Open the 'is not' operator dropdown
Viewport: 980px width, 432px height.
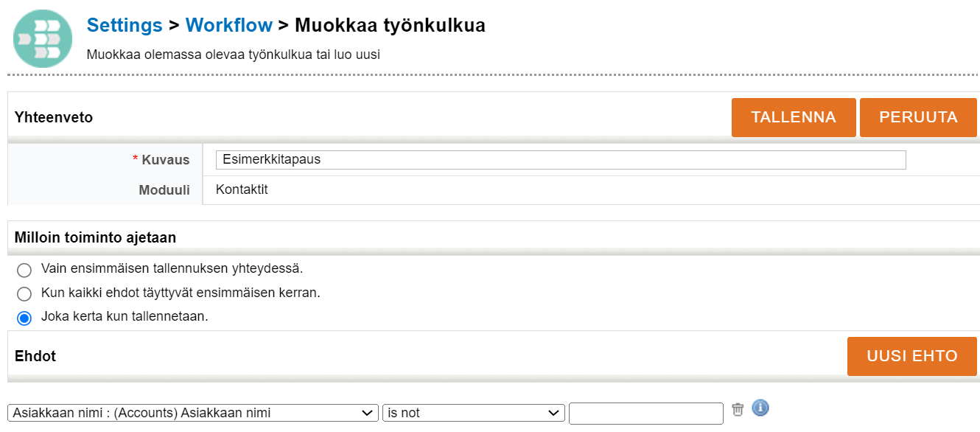click(473, 413)
